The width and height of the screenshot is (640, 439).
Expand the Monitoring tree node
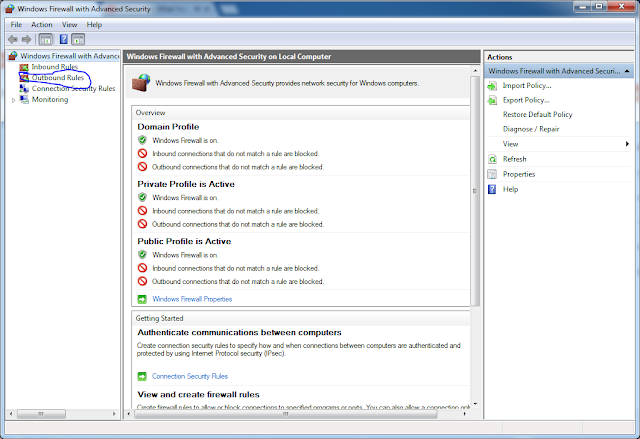[13, 100]
